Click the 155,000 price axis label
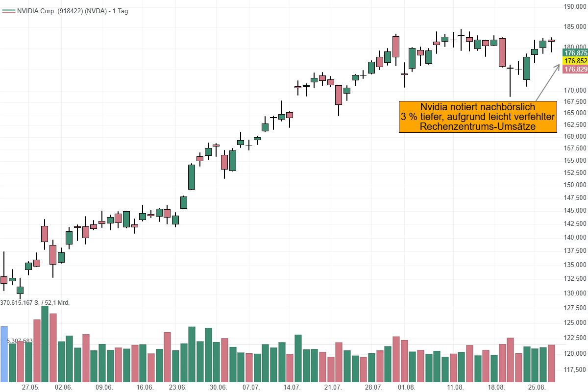The width and height of the screenshot is (588, 392). tap(575, 160)
